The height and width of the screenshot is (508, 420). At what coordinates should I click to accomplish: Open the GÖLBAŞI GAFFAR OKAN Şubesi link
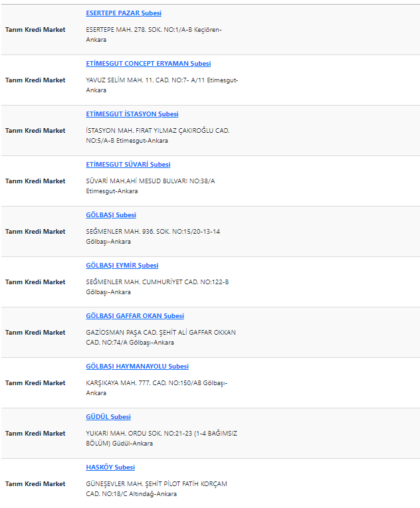(135, 316)
